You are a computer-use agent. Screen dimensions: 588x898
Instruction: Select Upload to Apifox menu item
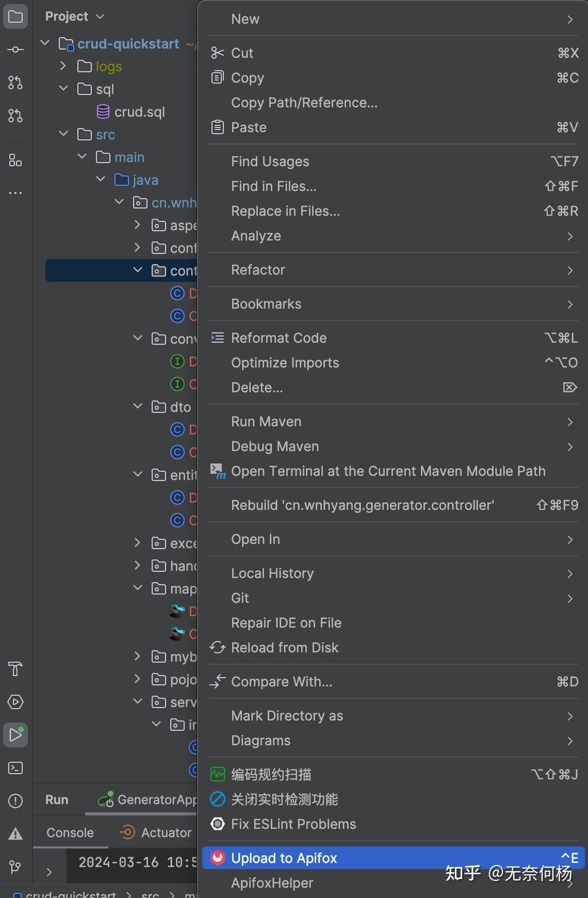[284, 858]
